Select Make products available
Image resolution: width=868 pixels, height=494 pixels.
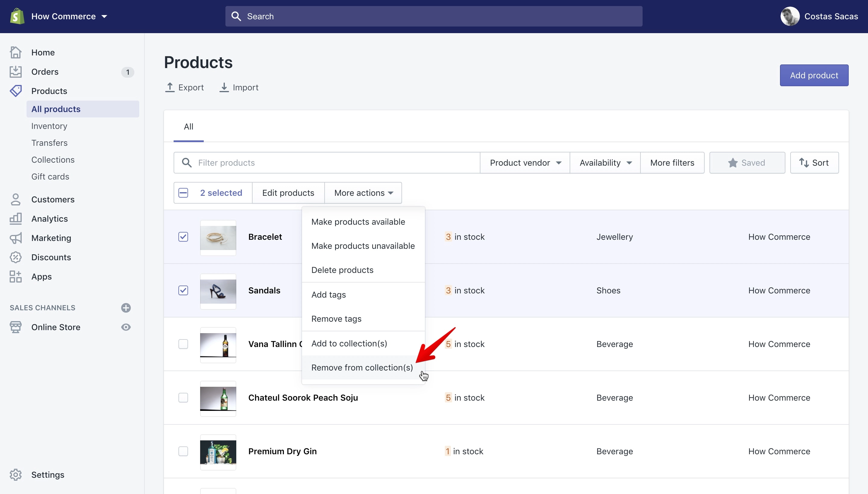click(363, 222)
